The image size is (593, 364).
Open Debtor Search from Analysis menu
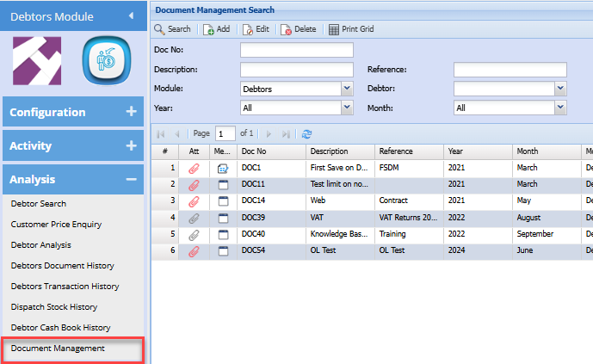[x=39, y=204]
